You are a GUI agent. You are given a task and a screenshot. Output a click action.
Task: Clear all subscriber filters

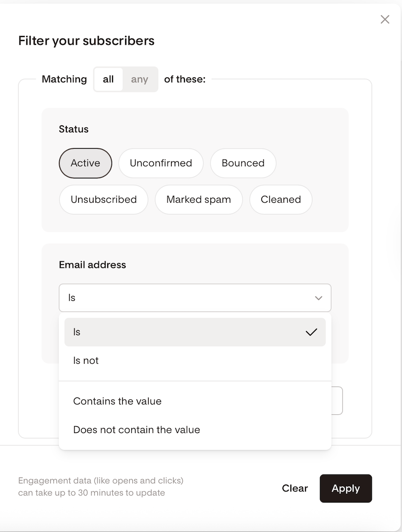[x=295, y=488]
